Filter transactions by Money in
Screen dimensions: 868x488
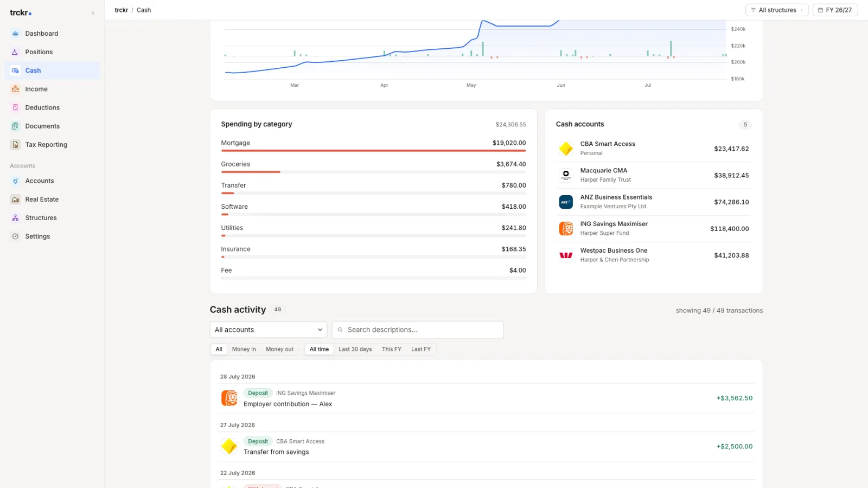click(244, 349)
